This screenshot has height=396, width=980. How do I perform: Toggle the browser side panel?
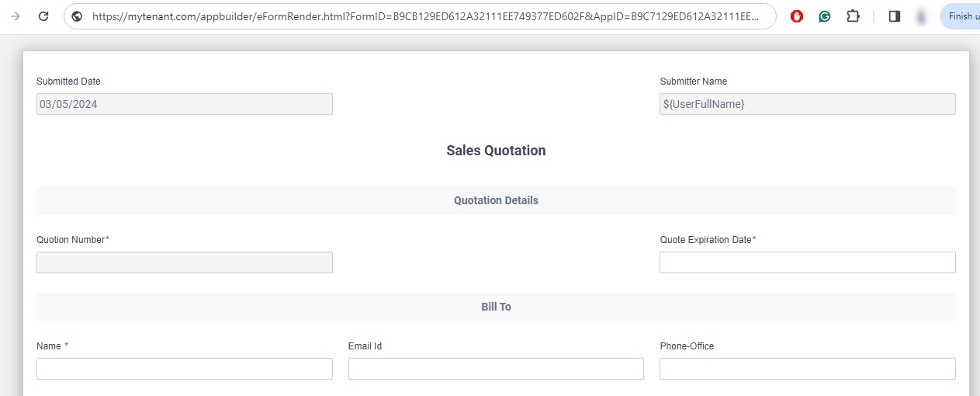895,16
